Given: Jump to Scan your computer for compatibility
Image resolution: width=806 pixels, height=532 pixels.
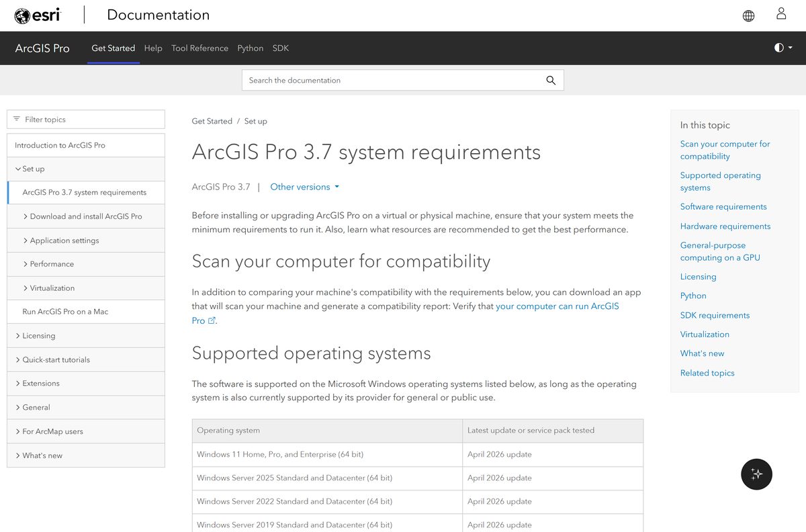Looking at the screenshot, I should (x=725, y=150).
